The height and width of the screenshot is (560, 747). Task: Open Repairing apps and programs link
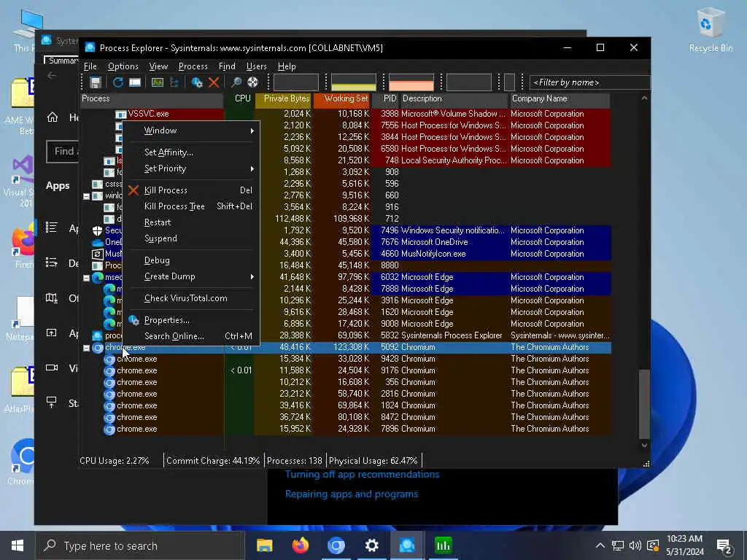tap(352, 494)
